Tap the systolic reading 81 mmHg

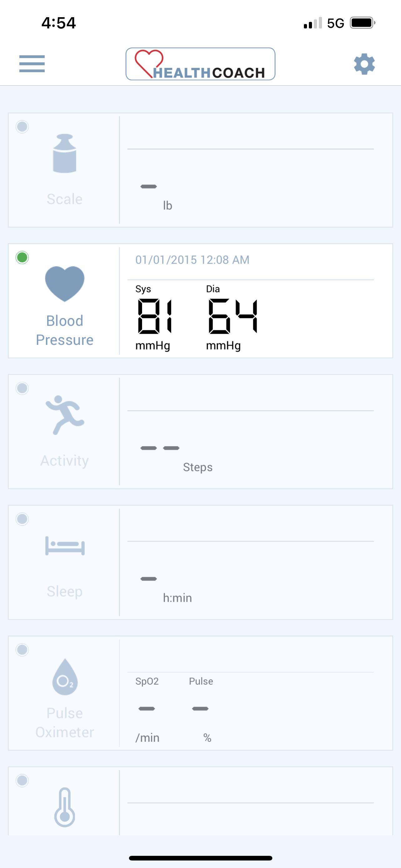pos(154,317)
